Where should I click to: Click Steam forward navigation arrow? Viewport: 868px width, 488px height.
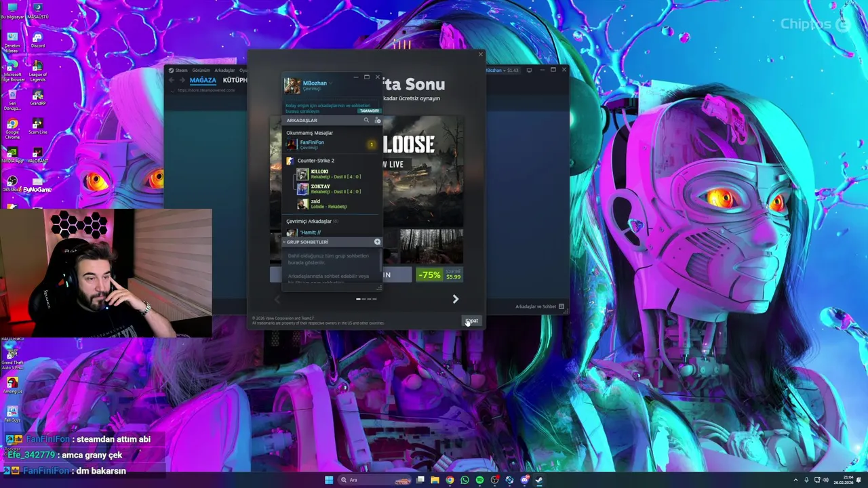click(182, 80)
